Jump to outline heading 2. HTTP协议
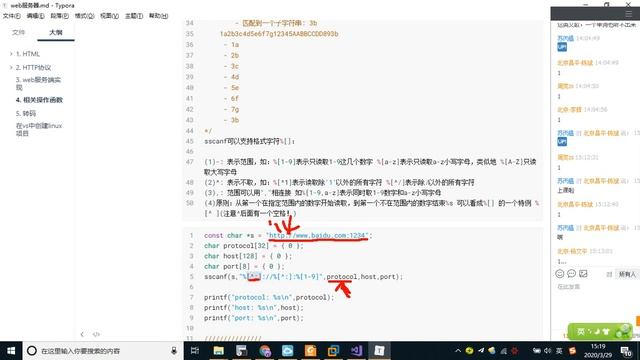Screen dimensions: 640x360 click(x=33, y=68)
